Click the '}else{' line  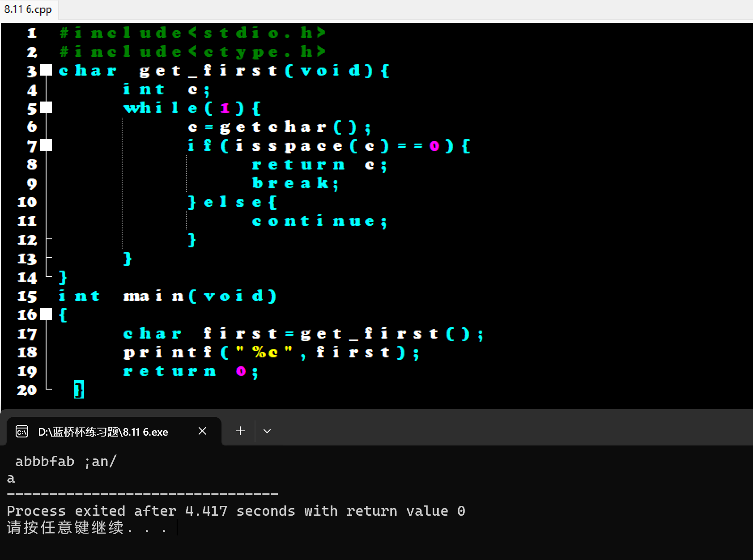[233, 202]
